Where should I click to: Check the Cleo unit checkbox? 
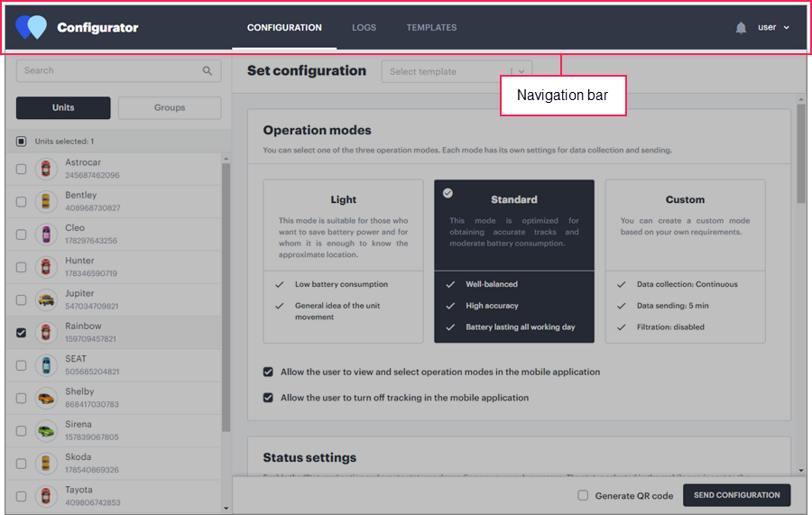[x=22, y=234]
